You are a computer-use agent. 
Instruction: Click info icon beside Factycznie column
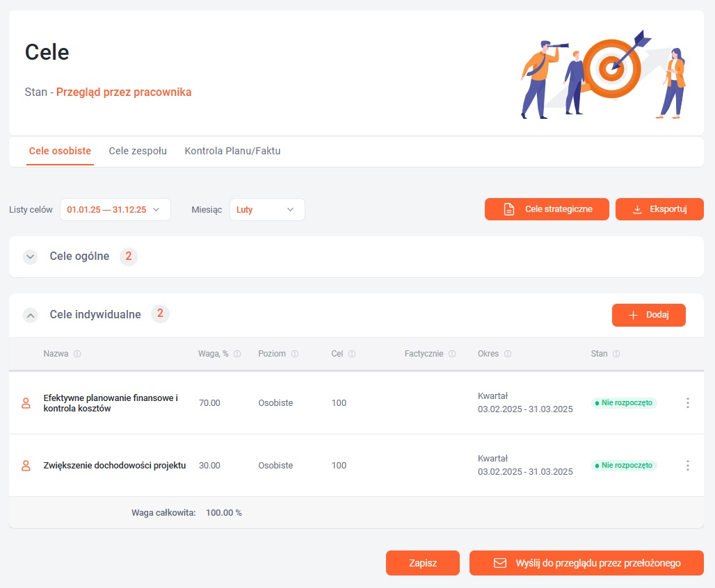(x=452, y=354)
